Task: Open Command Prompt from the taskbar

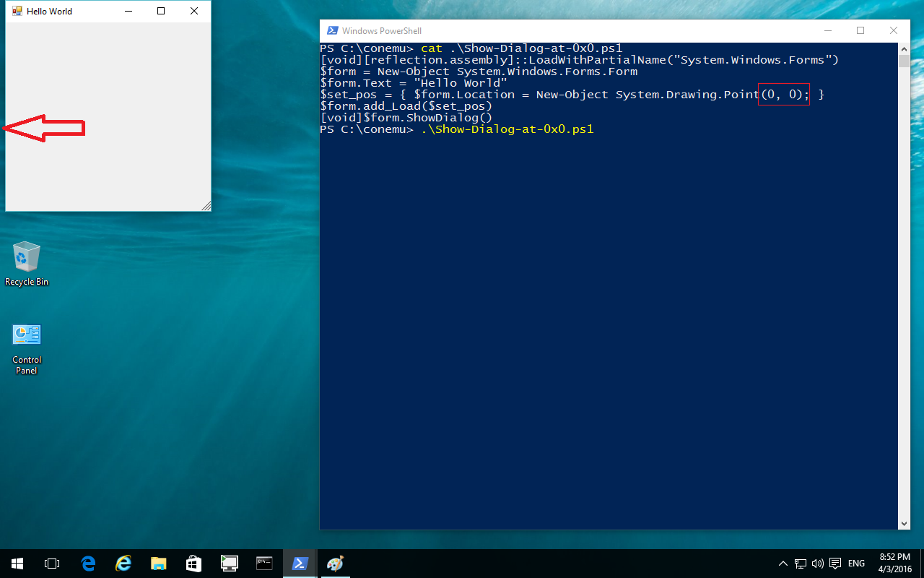Action: pos(265,564)
